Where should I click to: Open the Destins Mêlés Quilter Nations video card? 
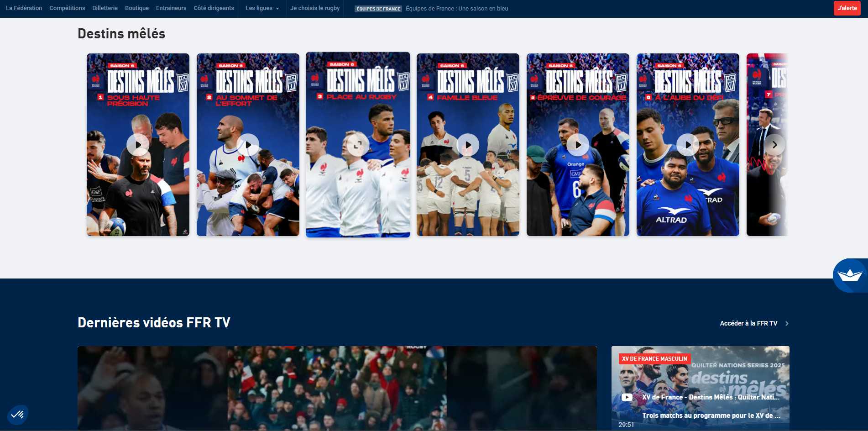(701, 389)
